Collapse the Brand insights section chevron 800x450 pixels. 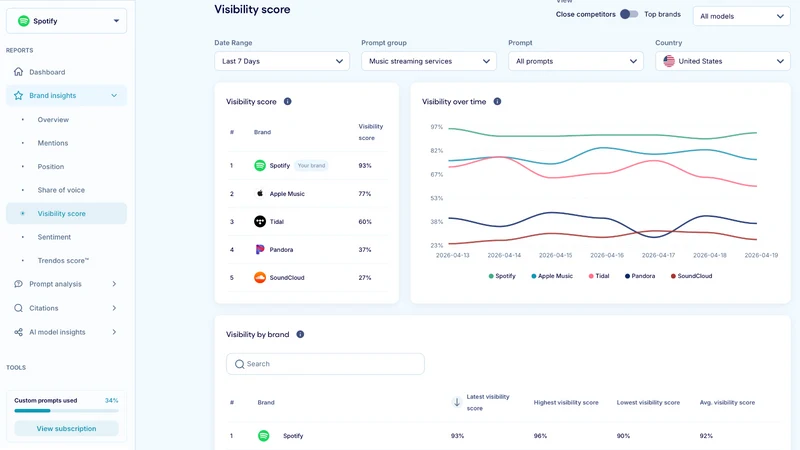[x=114, y=95]
